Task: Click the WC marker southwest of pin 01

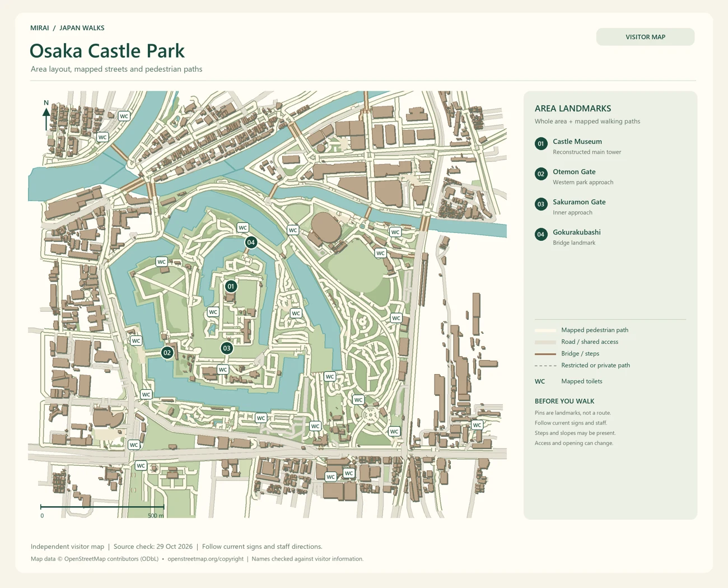Action: click(213, 312)
